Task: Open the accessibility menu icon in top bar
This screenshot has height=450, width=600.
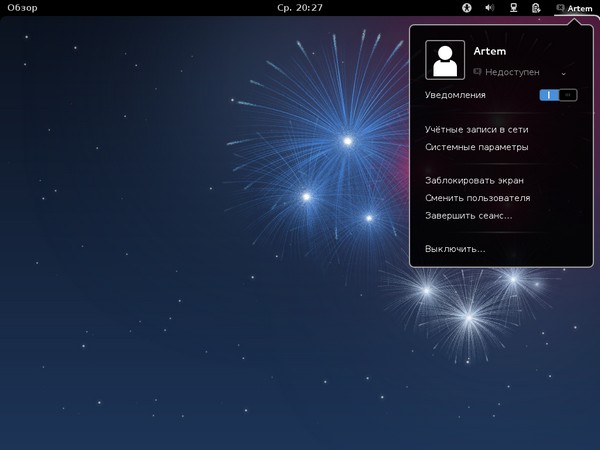Action: [x=466, y=8]
